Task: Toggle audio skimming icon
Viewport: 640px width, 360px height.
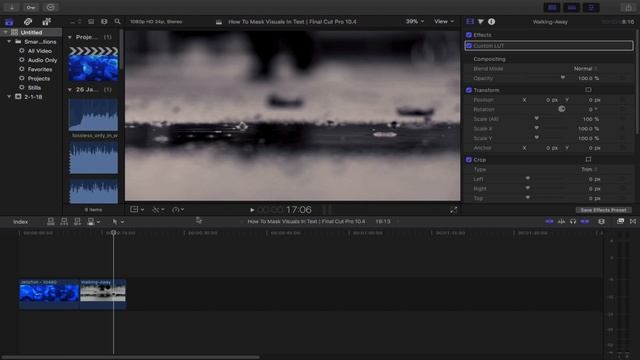Action: 561,221
